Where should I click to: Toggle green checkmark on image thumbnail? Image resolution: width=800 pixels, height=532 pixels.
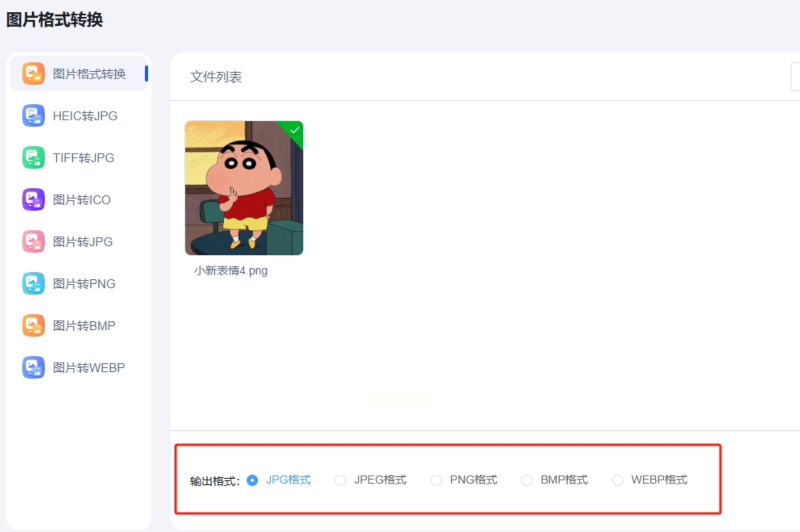(295, 130)
